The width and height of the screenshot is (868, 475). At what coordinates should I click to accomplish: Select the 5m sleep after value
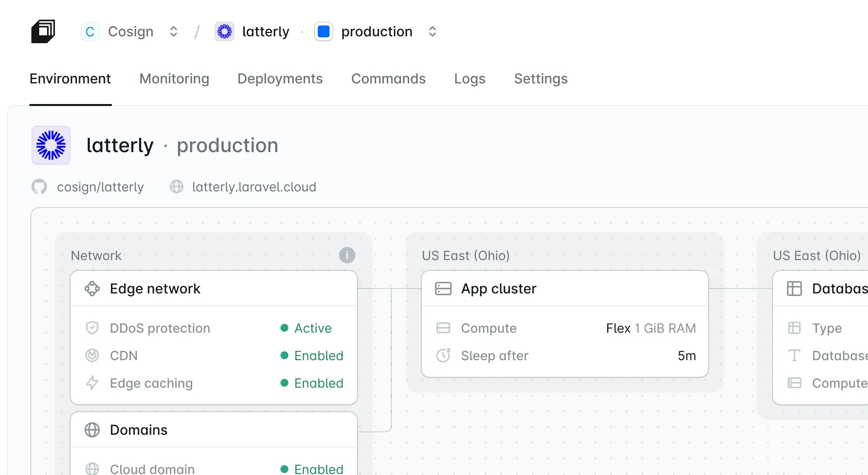click(687, 355)
